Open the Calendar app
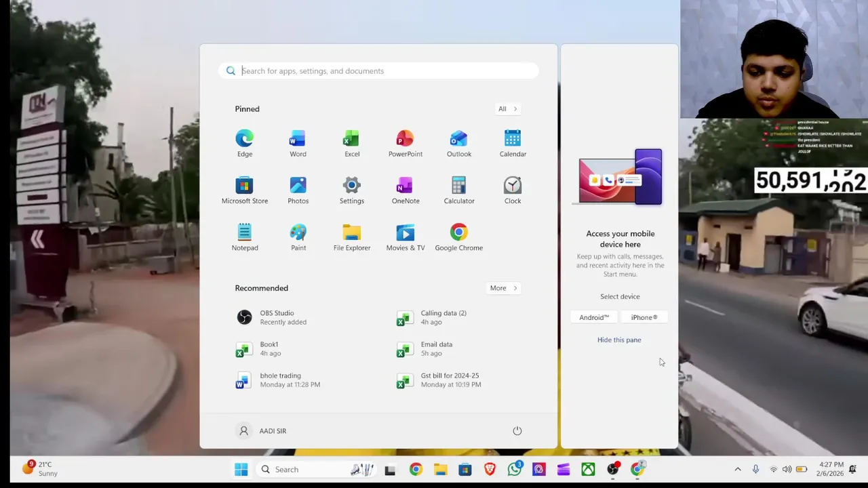 tap(513, 144)
